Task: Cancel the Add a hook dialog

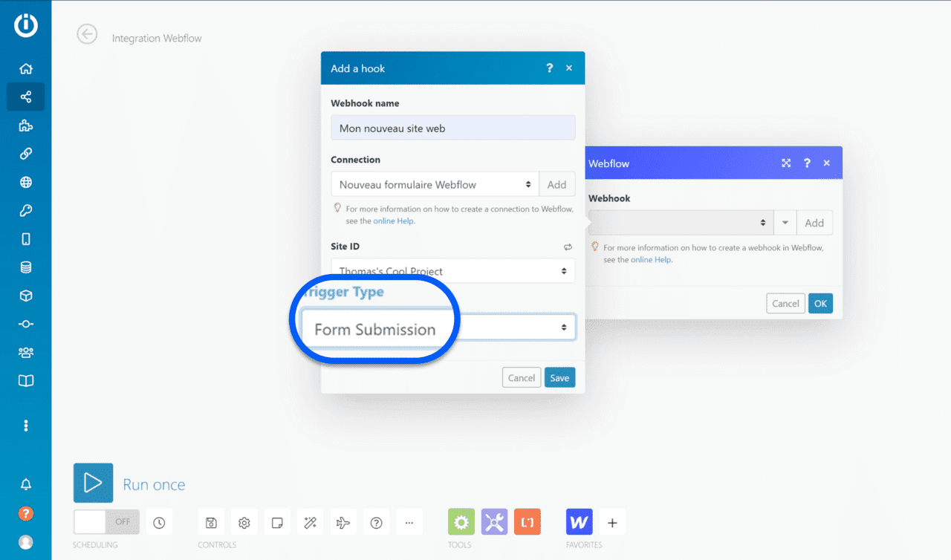Action: [x=522, y=377]
